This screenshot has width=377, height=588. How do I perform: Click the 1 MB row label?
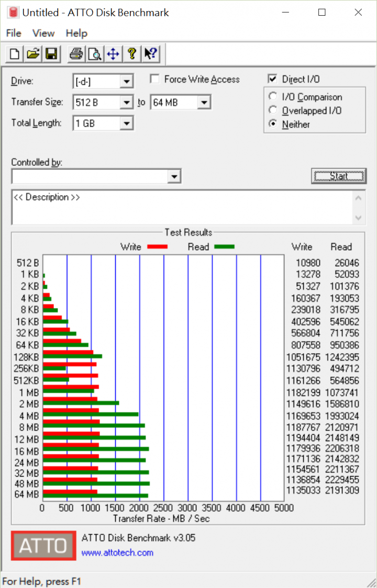29,393
